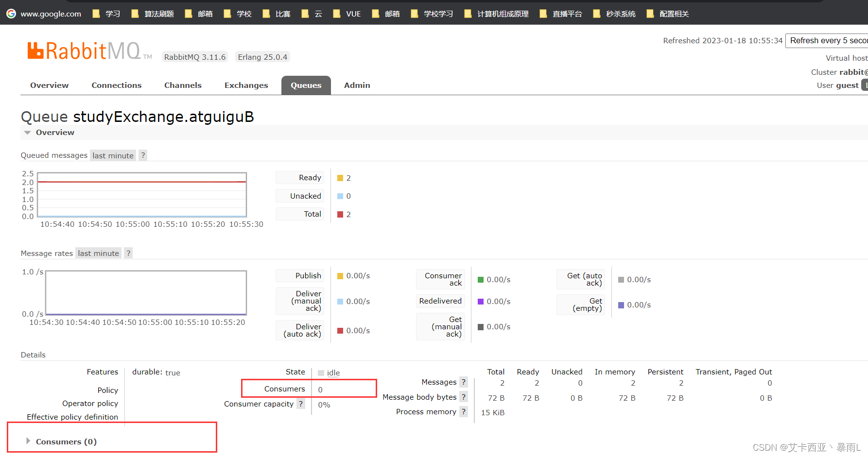Open the 计算机组成原理 bookmark folder
The height and width of the screenshot is (457, 868).
(x=496, y=14)
